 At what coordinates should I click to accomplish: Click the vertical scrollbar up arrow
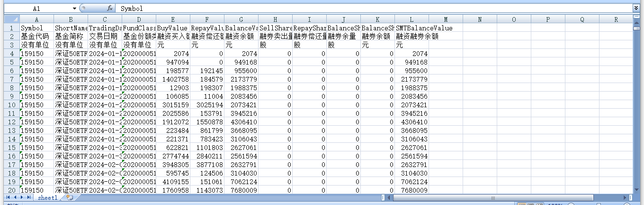tap(636, 23)
